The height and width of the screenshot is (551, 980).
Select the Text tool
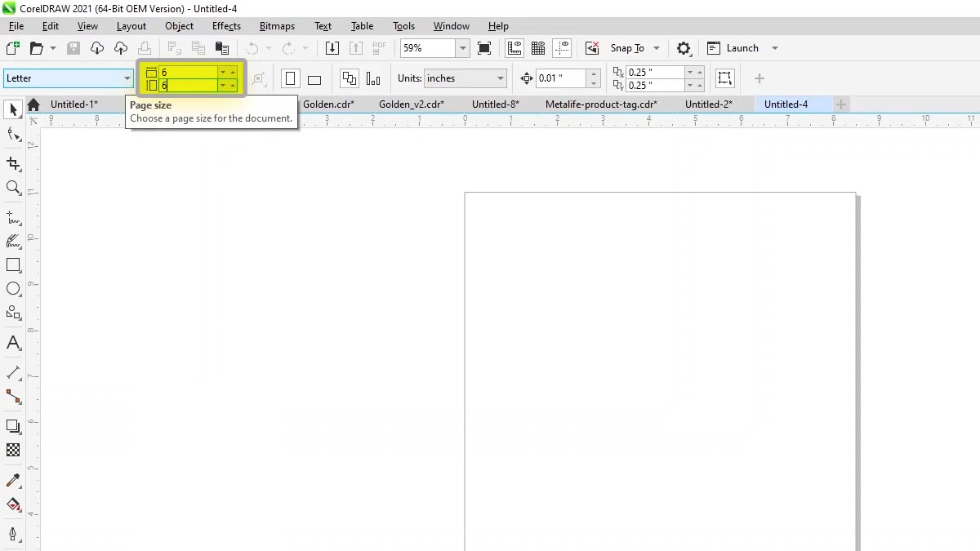pyautogui.click(x=13, y=342)
